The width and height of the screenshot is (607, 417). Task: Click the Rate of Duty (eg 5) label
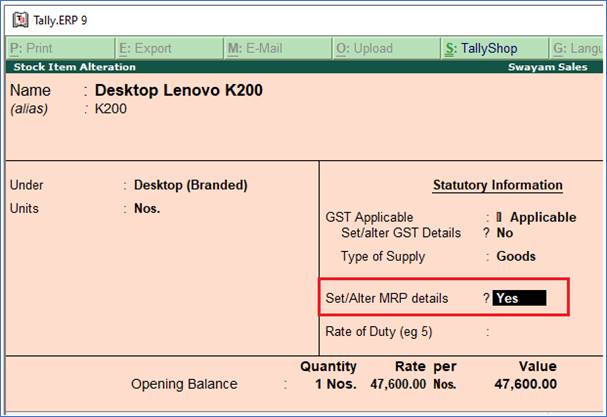(379, 332)
